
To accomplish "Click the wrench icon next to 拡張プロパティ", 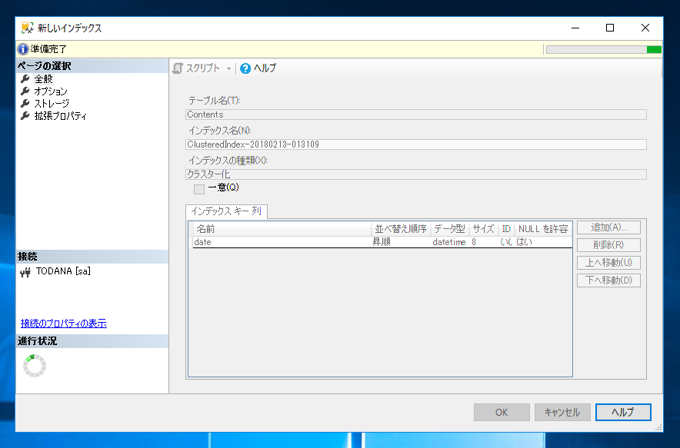I will [25, 116].
